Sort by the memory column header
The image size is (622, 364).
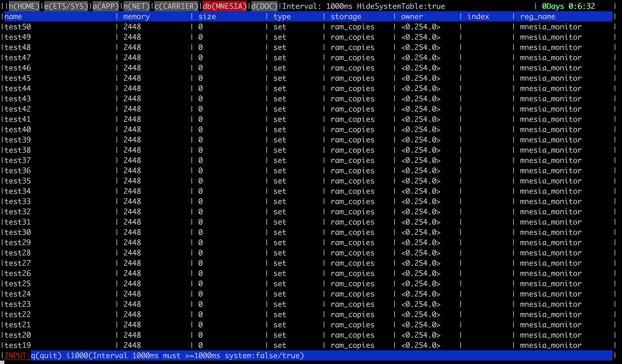point(136,16)
